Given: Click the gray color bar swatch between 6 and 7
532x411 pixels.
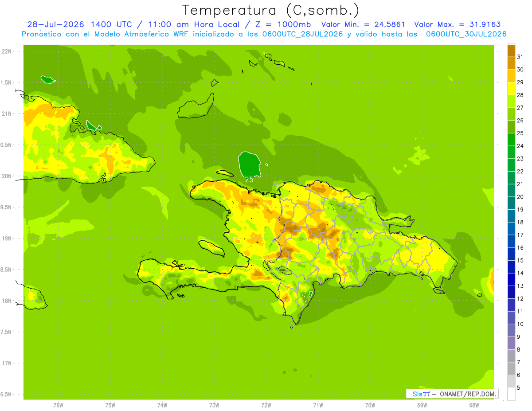Looking at the screenshot, I should click(511, 368).
